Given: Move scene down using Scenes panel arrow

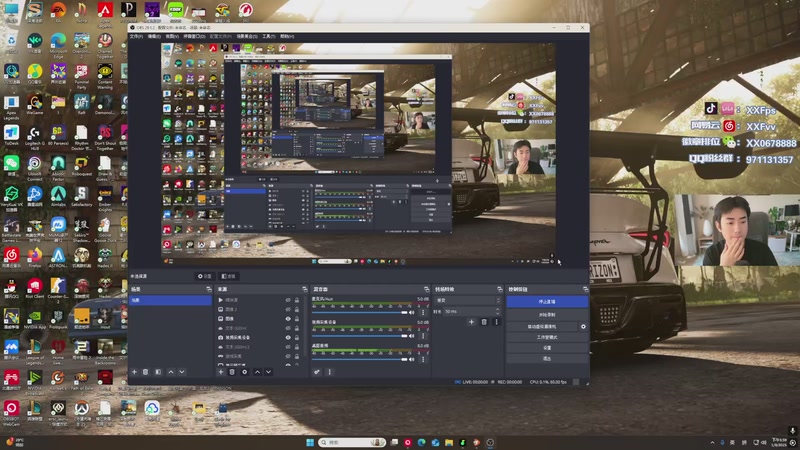Looking at the screenshot, I should [182, 372].
